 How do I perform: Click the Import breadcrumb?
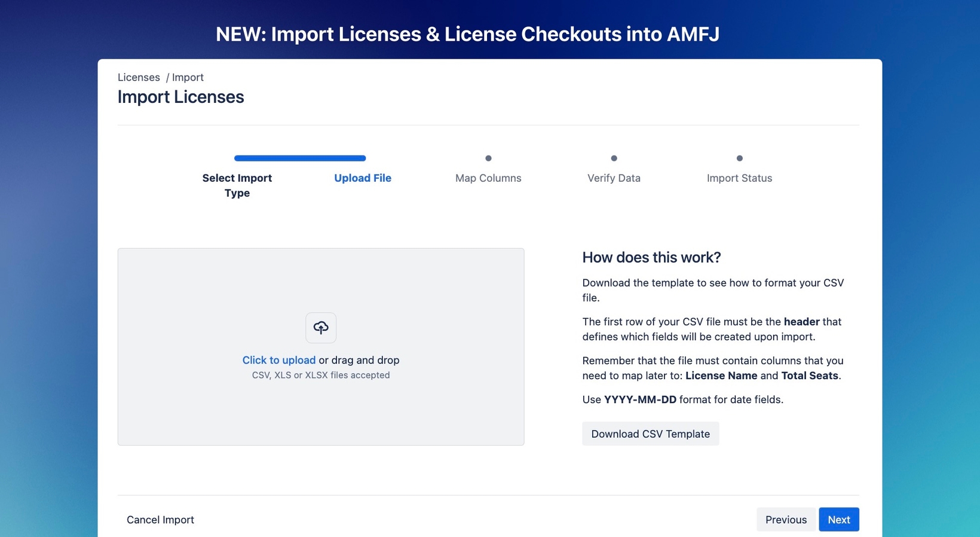[188, 77]
